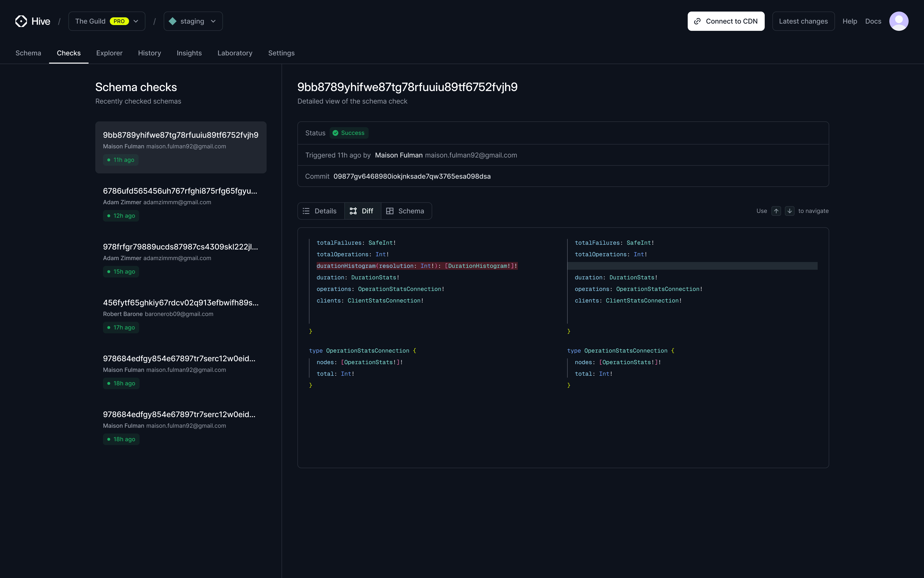
Task: Go to the Laboratory tab
Action: [235, 53]
